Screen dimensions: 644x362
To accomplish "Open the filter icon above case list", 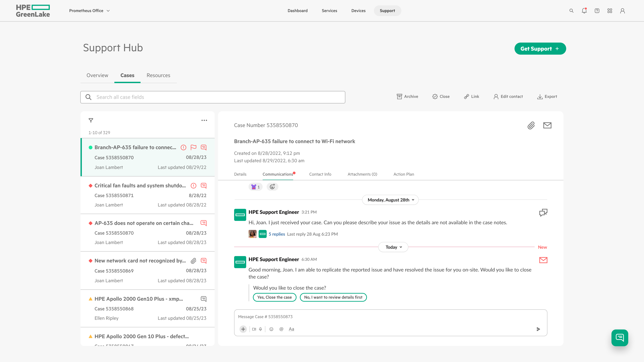I will (91, 120).
